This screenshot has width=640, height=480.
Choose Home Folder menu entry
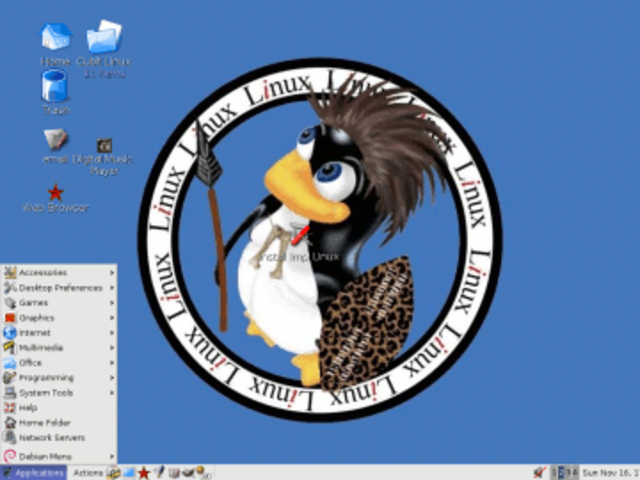click(x=59, y=422)
